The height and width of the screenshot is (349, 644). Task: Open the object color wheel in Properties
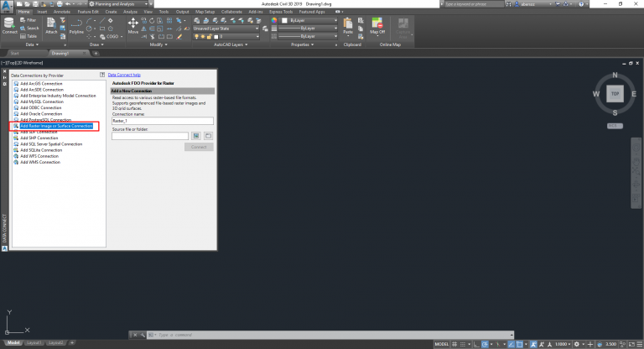click(274, 20)
